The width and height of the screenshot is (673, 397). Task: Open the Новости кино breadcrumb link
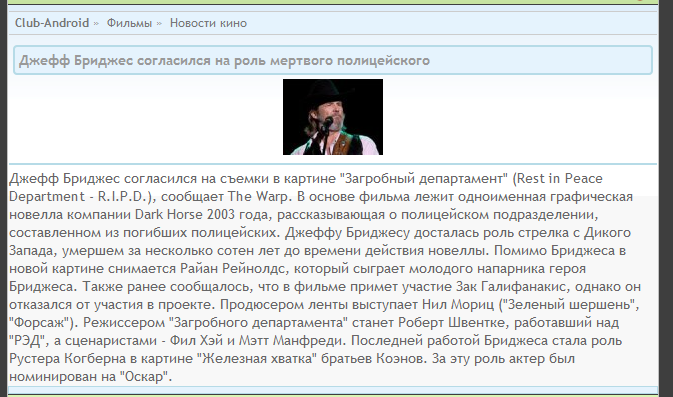click(x=208, y=23)
